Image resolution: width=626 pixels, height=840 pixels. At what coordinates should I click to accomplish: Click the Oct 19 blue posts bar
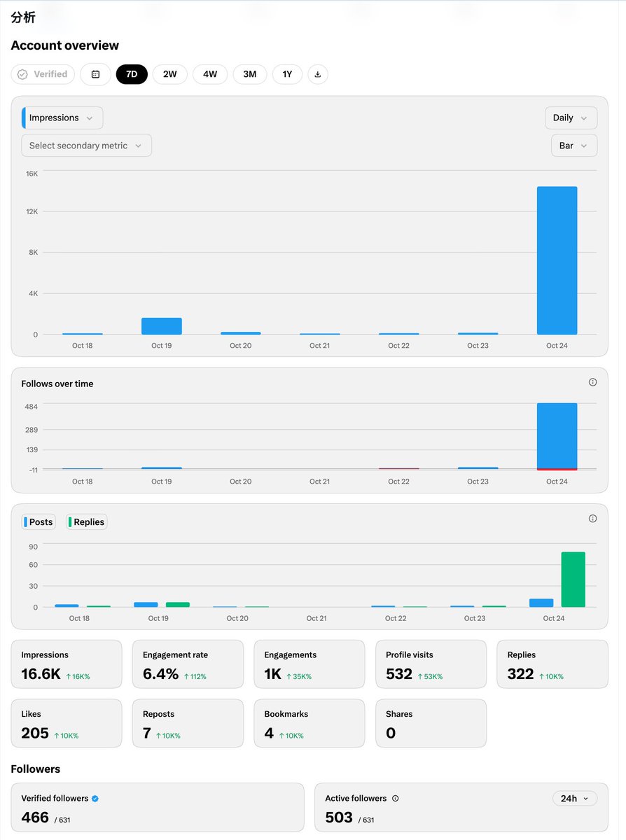146,605
